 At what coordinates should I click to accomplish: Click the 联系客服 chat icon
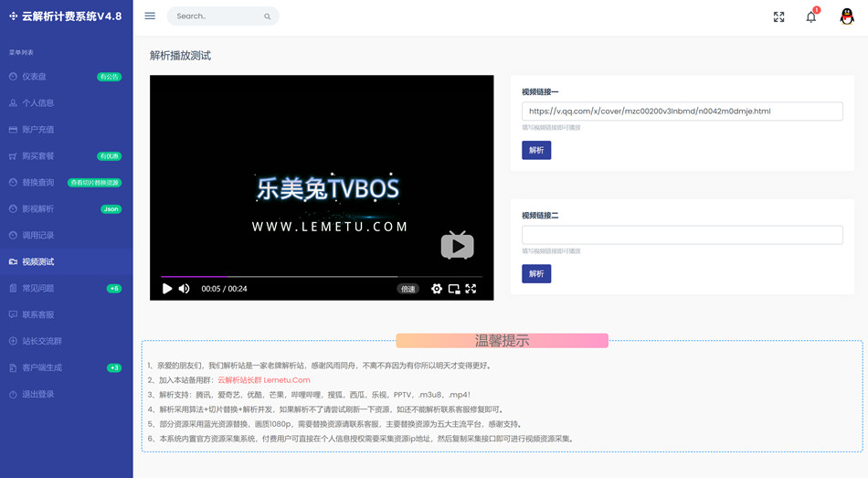pos(13,314)
